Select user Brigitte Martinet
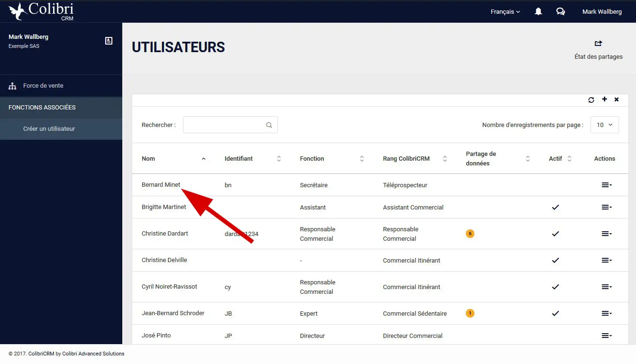 point(164,207)
